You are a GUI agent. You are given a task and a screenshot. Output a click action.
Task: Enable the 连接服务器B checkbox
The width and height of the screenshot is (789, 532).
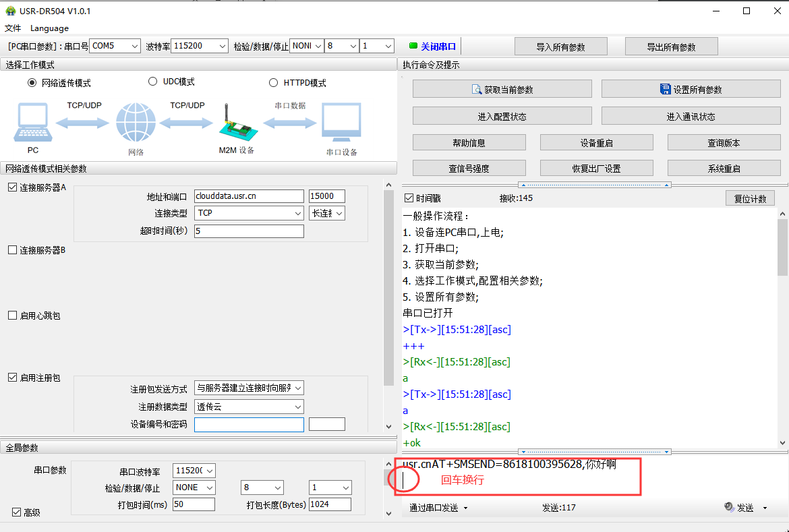click(12, 250)
